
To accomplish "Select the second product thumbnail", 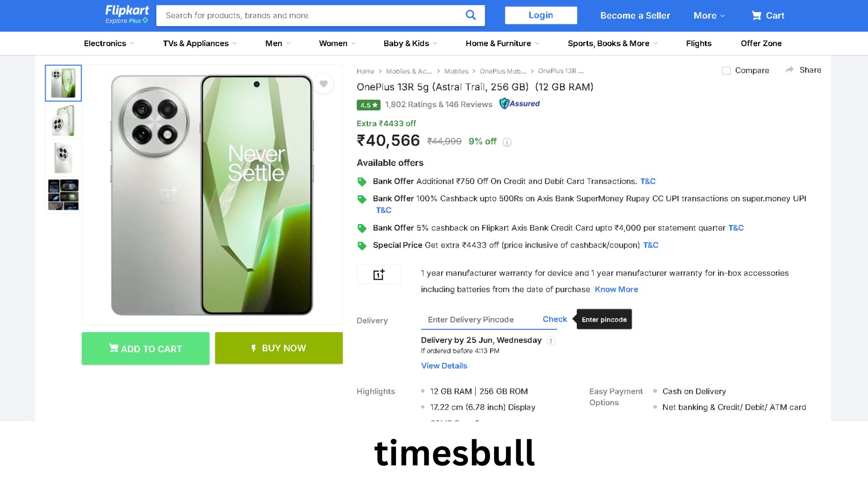I will point(63,121).
